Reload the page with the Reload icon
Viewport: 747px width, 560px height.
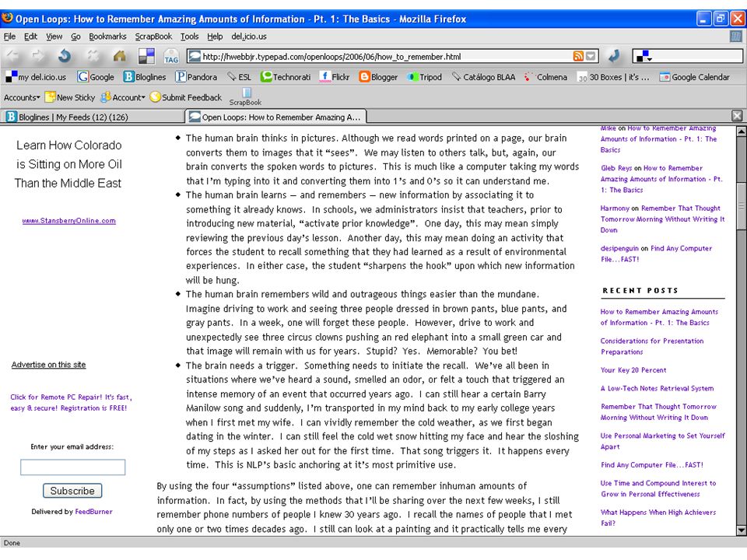[65, 56]
